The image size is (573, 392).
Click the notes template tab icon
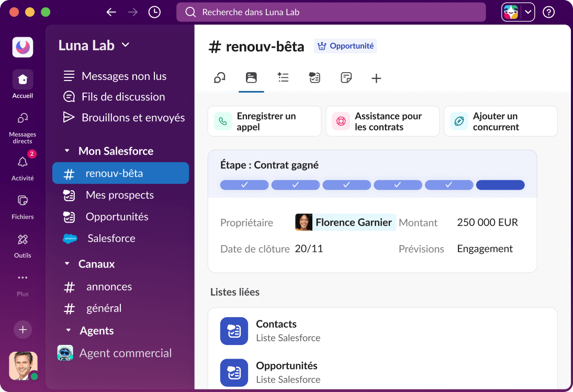[346, 77]
